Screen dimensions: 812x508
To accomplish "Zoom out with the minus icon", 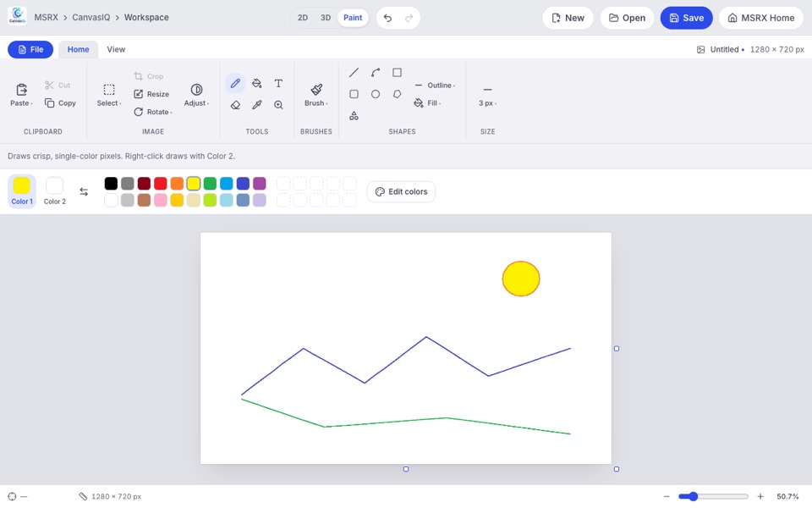I will [667, 497].
